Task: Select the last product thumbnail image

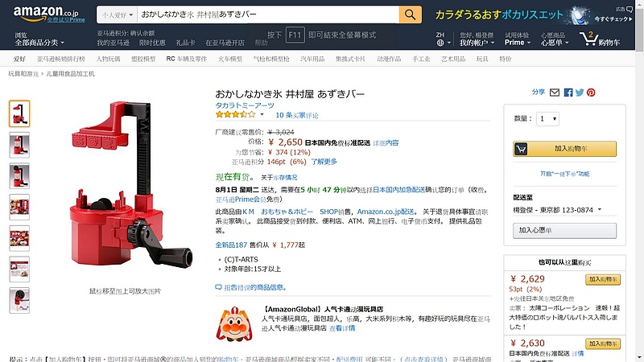Action: (19, 300)
